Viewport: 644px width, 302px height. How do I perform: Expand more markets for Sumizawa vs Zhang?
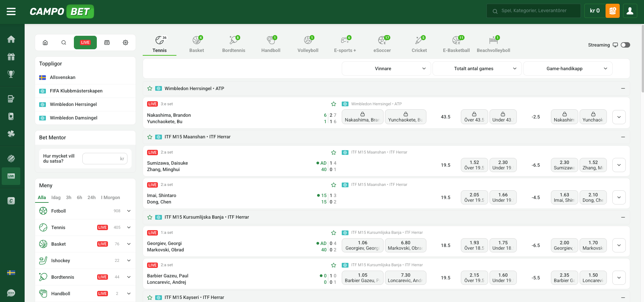click(x=619, y=165)
